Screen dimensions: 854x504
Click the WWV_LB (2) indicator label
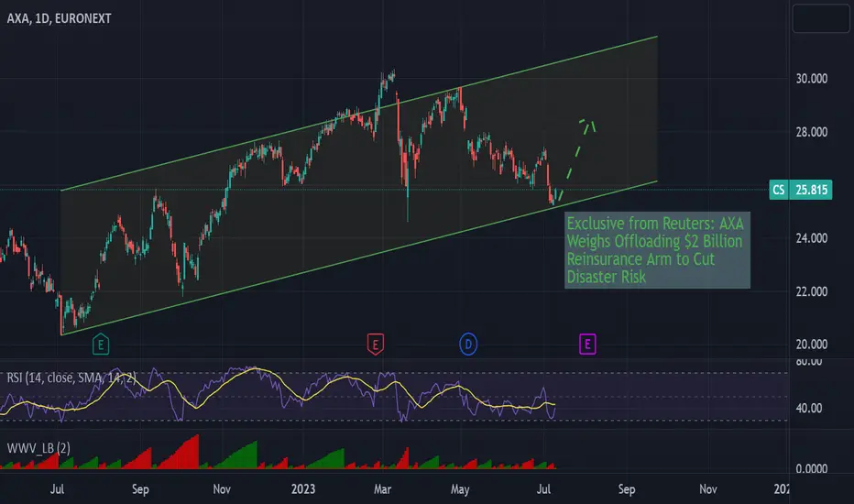point(38,448)
